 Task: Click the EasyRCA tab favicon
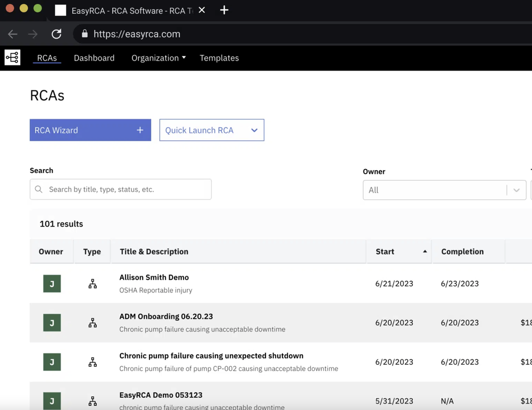point(61,10)
